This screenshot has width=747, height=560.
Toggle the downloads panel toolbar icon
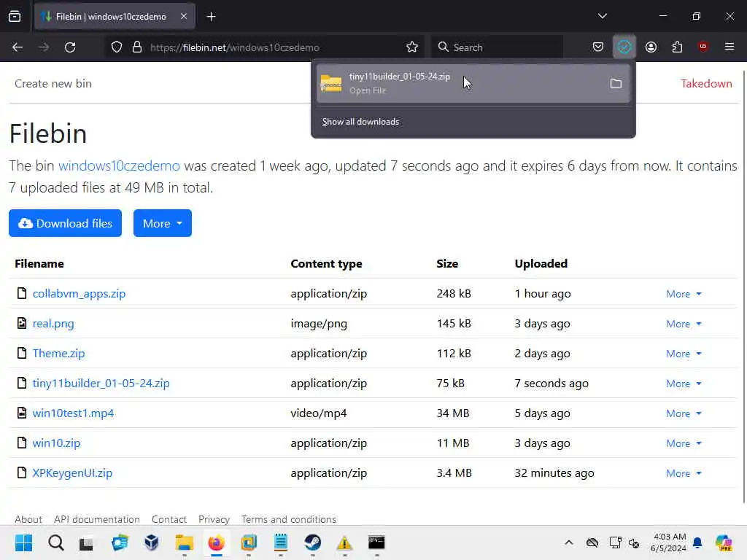pos(624,47)
